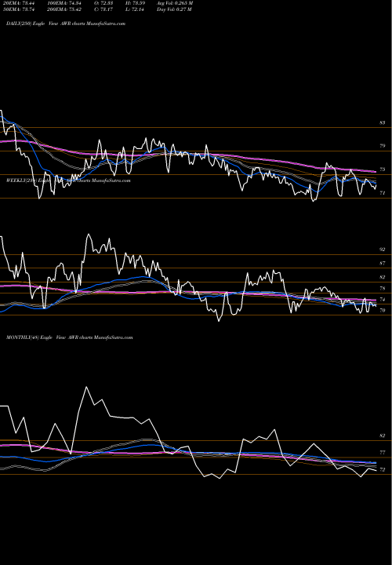Click the 79 price label on daily chart
The width and height of the screenshot is (392, 565).
[x=383, y=146]
